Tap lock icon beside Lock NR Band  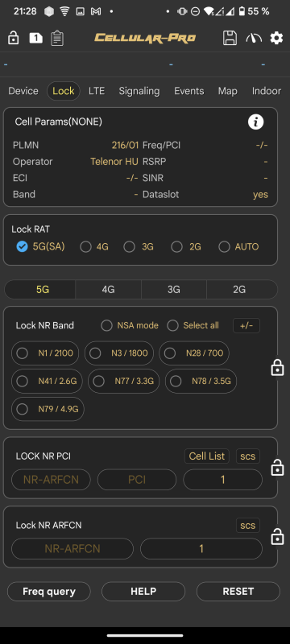coord(278,368)
